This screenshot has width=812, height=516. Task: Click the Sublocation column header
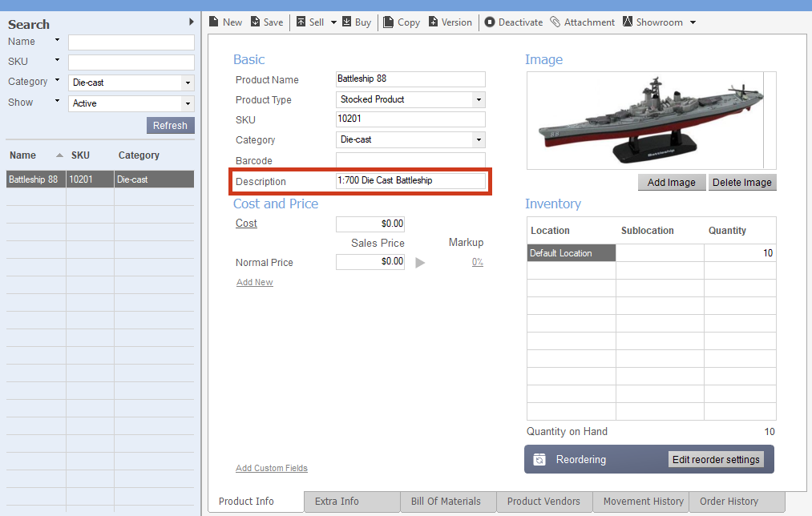point(648,231)
